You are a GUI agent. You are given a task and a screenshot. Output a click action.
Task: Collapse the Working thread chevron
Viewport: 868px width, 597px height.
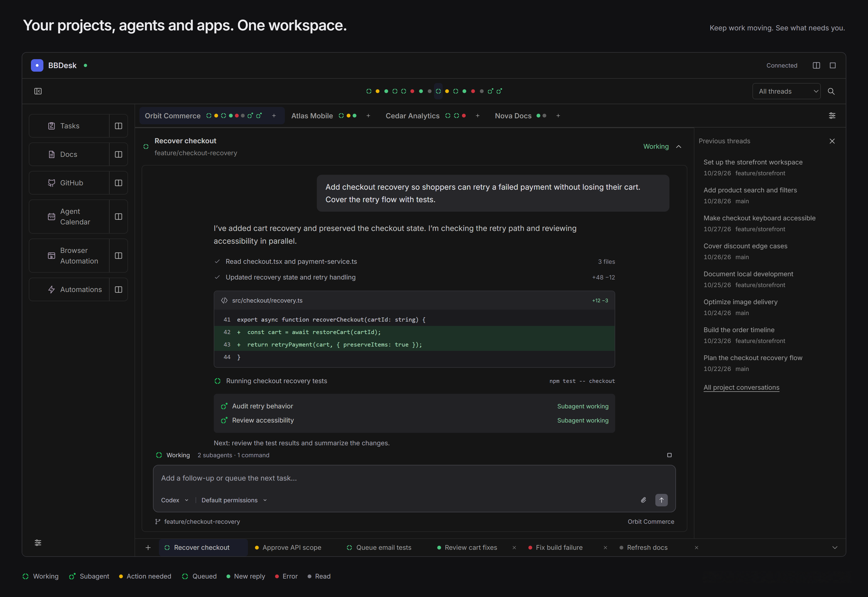tap(678, 147)
